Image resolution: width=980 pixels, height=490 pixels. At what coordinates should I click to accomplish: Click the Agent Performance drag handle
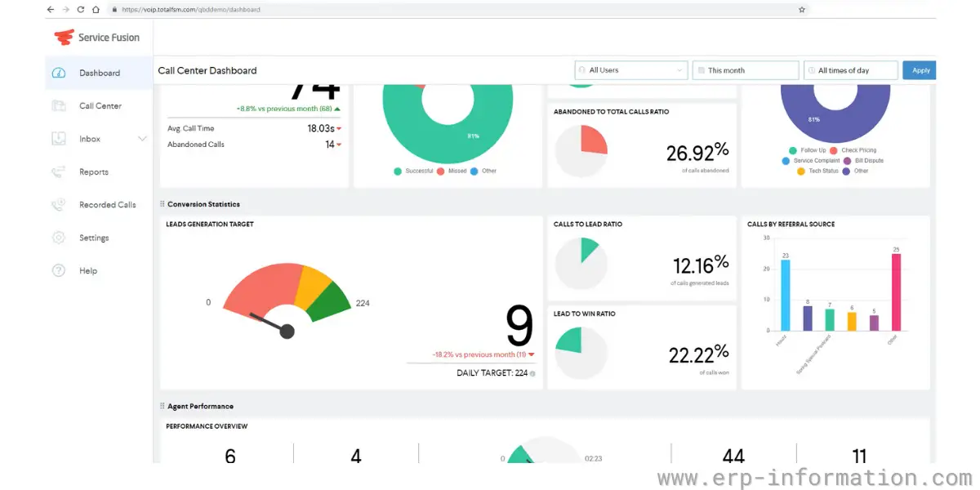pyautogui.click(x=163, y=406)
